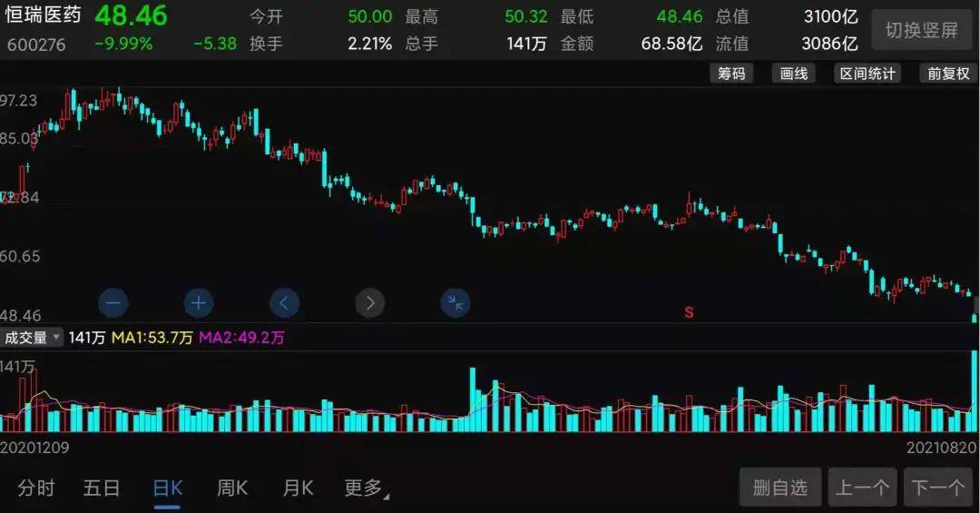Go to previous stock with 上一个
Image resolution: width=980 pixels, height=513 pixels.
click(862, 488)
